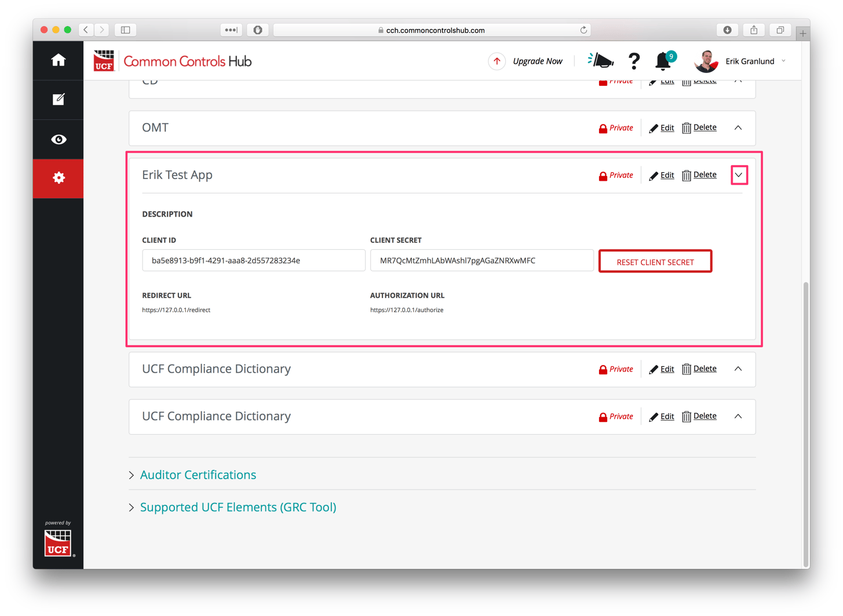This screenshot has height=616, width=843.
Task: Click the Client Secret field
Action: pyautogui.click(x=482, y=261)
